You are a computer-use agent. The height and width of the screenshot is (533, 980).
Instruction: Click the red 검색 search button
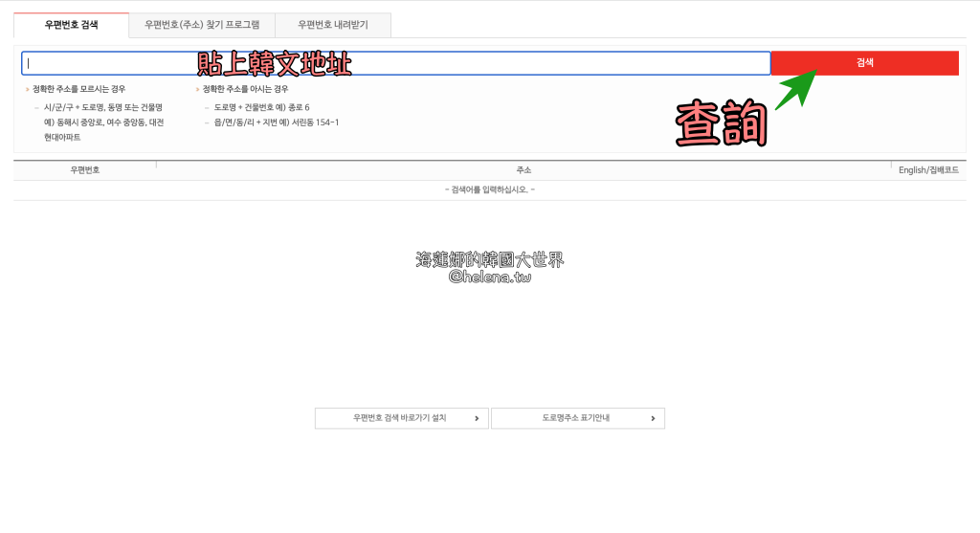[864, 62]
